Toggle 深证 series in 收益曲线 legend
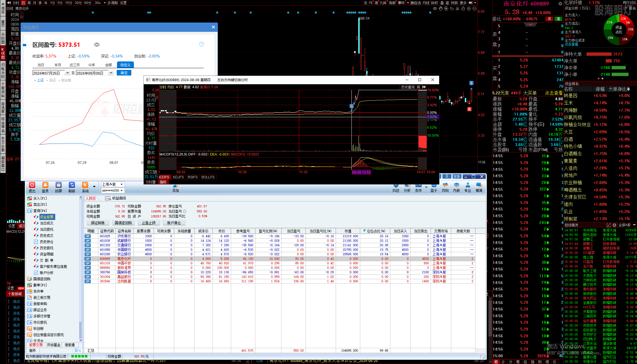The height and width of the screenshot is (364, 637). [51, 80]
